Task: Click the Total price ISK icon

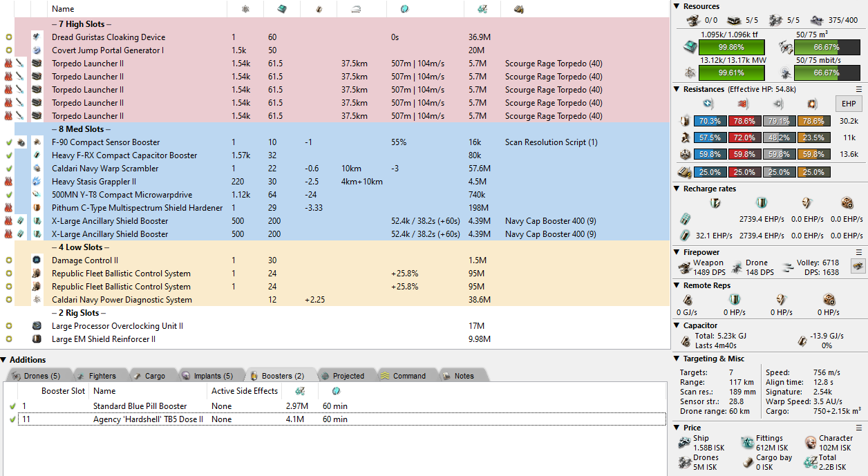Action: pyautogui.click(x=810, y=462)
